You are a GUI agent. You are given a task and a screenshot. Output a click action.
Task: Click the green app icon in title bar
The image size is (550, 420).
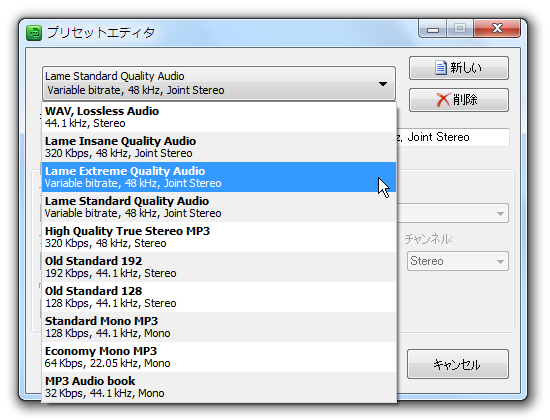pos(34,33)
